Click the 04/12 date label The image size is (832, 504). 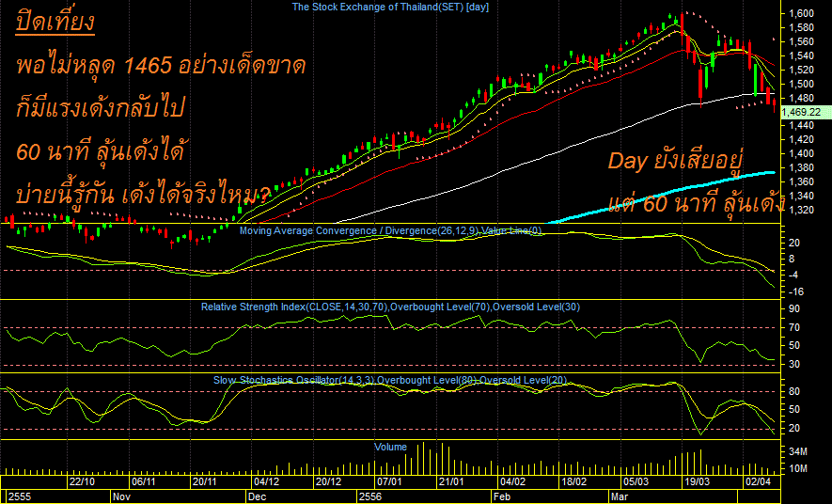coord(266,481)
